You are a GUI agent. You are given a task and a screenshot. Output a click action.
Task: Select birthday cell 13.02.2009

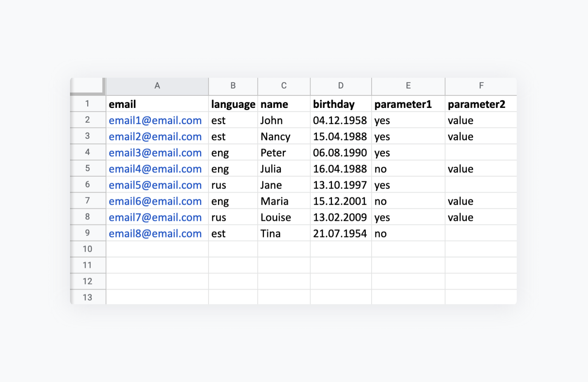click(341, 217)
